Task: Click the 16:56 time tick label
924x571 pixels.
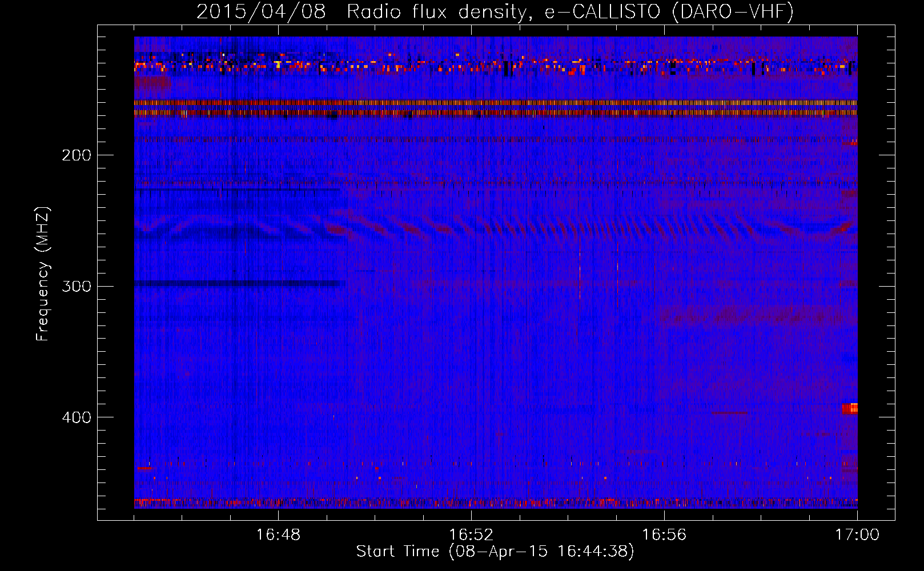Action: (664, 535)
